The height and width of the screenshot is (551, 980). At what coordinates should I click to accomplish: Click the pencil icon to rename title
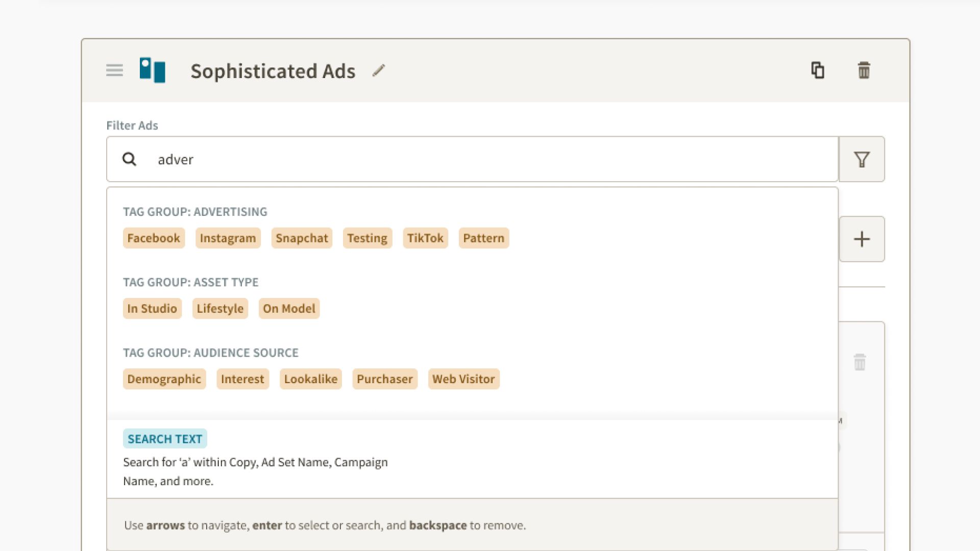[x=379, y=70]
